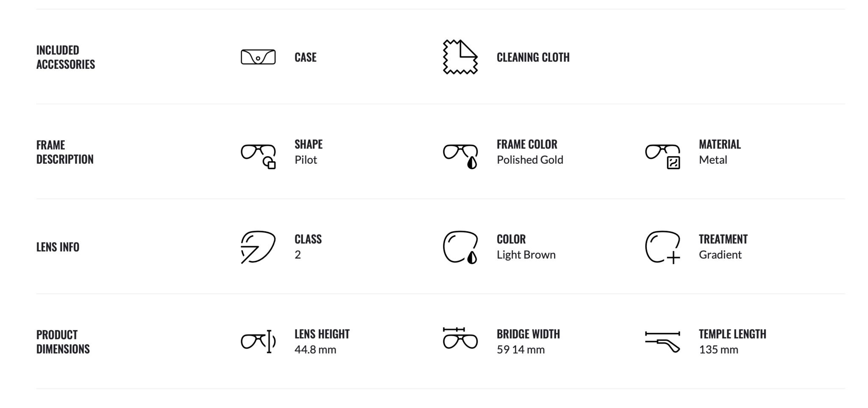Click the frame material icon

(663, 156)
